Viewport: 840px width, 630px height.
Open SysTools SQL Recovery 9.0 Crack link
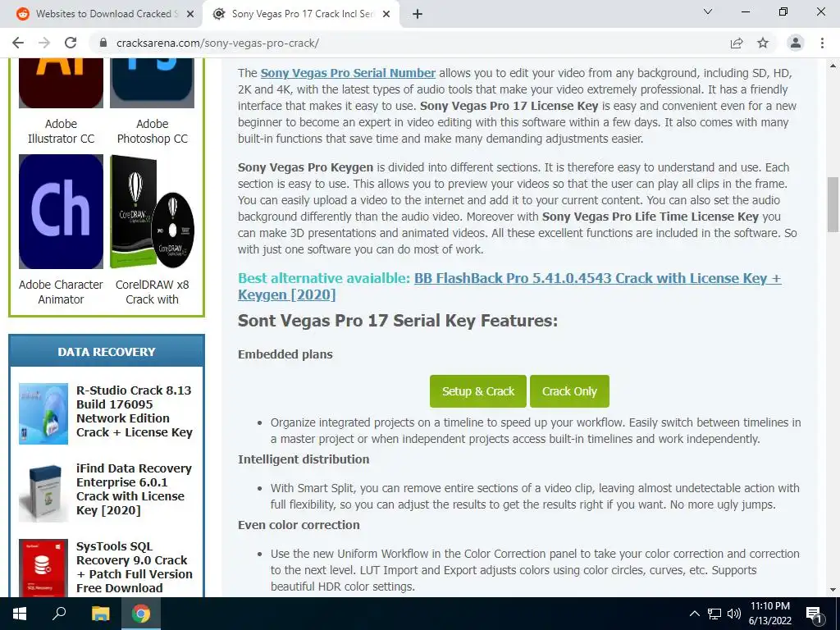coord(134,567)
